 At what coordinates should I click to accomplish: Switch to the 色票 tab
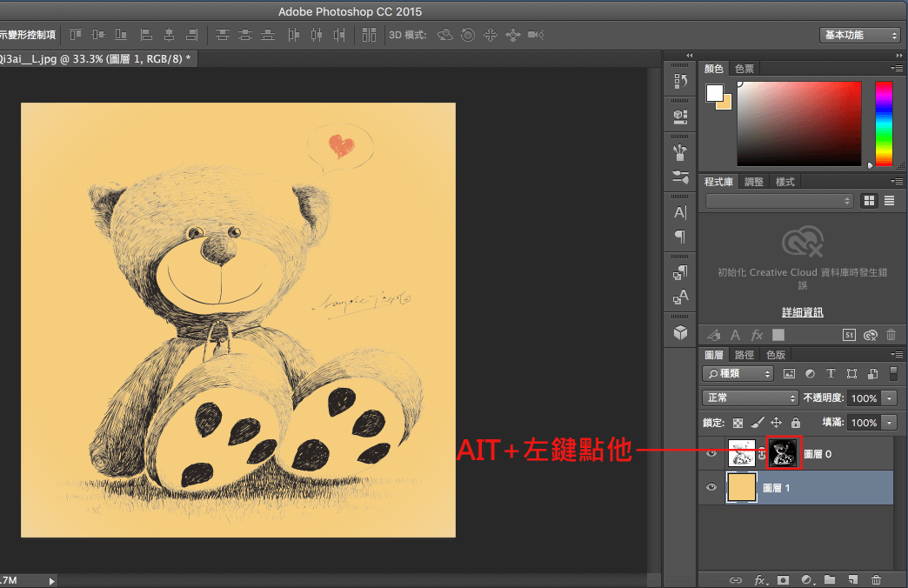[x=744, y=69]
